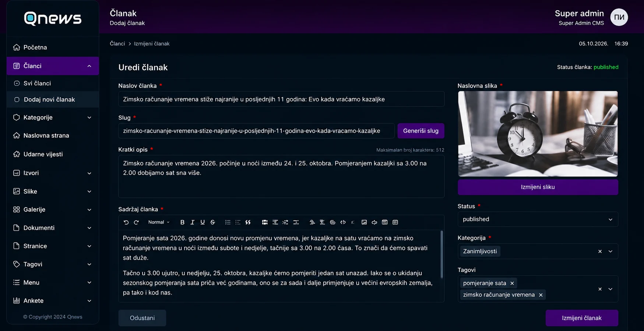Remove the 'zimsko računanje vremena' tag
644x331 pixels.
tap(541, 295)
